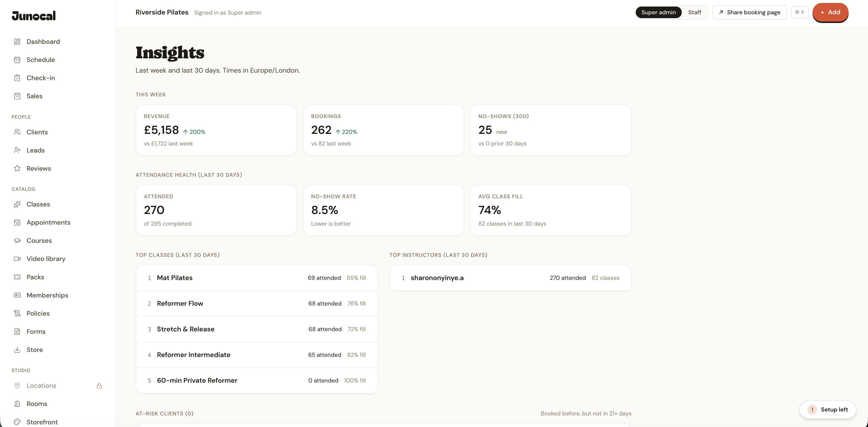Image resolution: width=868 pixels, height=427 pixels.
Task: Click the Junocal logo
Action: click(x=34, y=15)
